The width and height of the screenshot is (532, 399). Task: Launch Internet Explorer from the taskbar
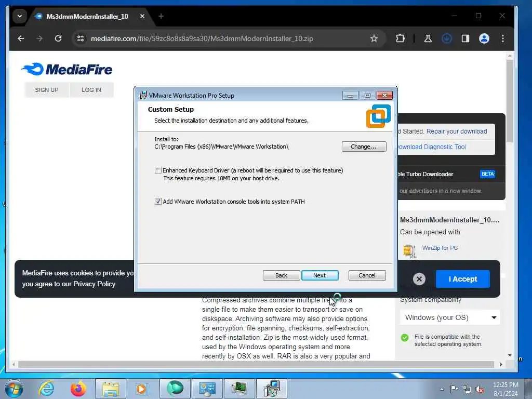click(x=46, y=389)
